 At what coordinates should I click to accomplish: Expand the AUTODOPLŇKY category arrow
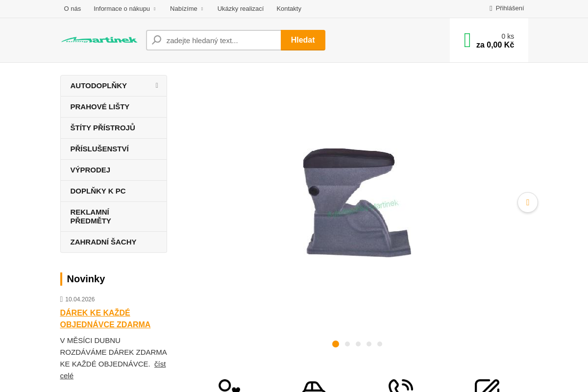click(157, 86)
